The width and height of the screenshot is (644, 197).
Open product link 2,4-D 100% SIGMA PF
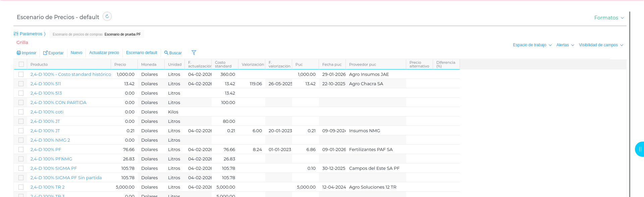tap(54, 168)
